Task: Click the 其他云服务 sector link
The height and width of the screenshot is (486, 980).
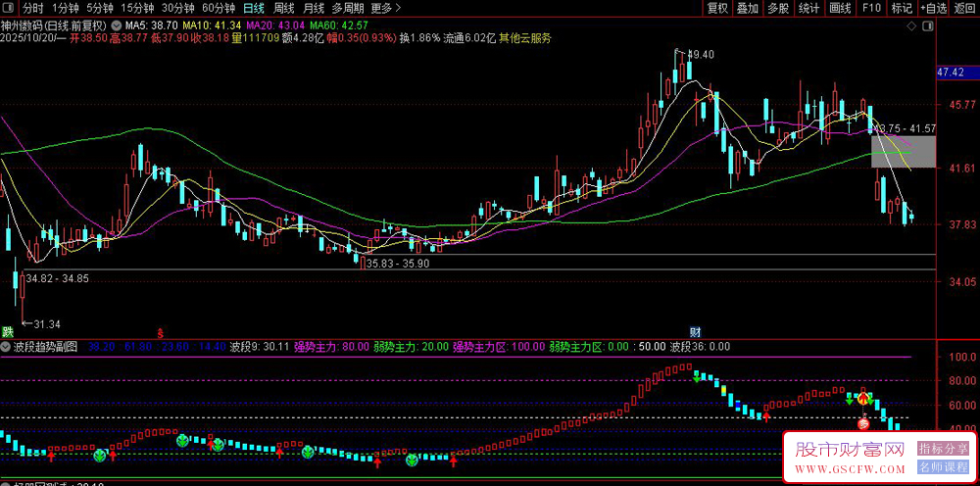Action: coord(524,38)
